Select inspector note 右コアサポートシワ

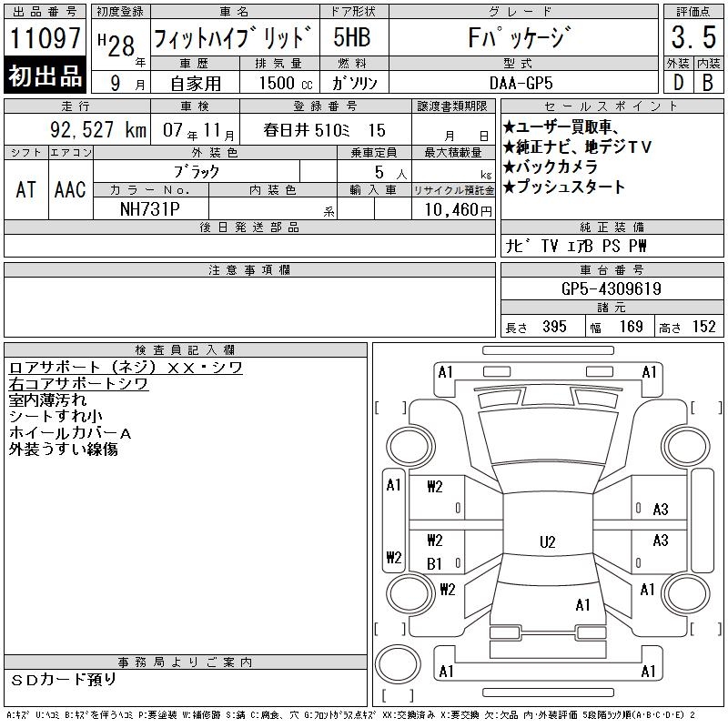78,383
